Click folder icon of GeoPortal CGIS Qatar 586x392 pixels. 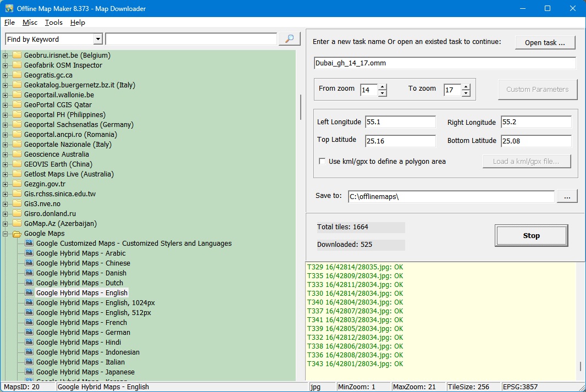click(17, 104)
